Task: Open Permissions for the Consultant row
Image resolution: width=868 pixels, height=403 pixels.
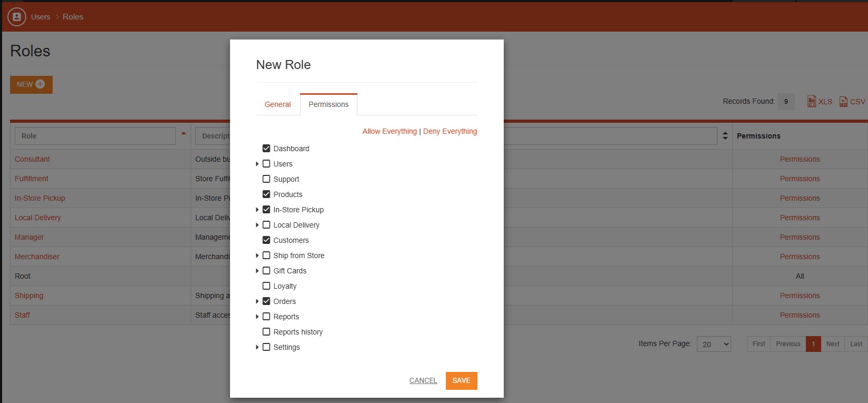Action: 800,159
